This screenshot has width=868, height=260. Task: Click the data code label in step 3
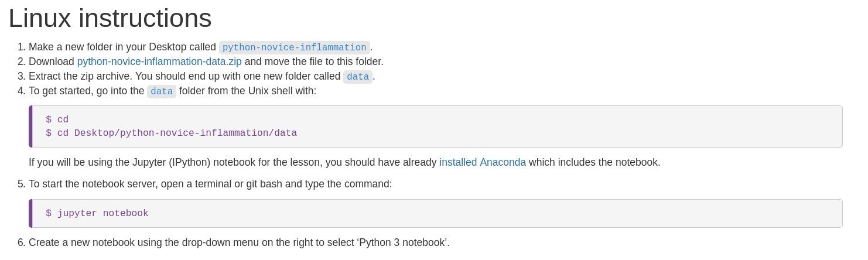coord(358,77)
